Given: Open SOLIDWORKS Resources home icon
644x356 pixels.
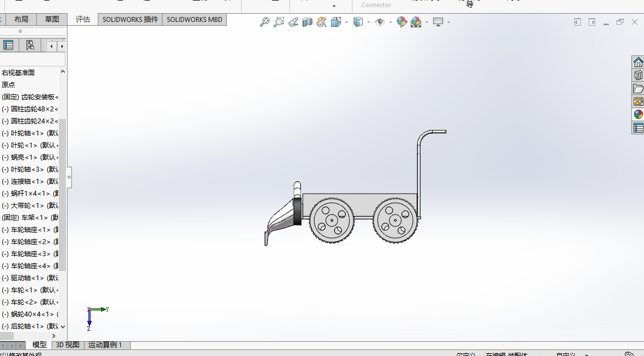Looking at the screenshot, I should click(638, 62).
